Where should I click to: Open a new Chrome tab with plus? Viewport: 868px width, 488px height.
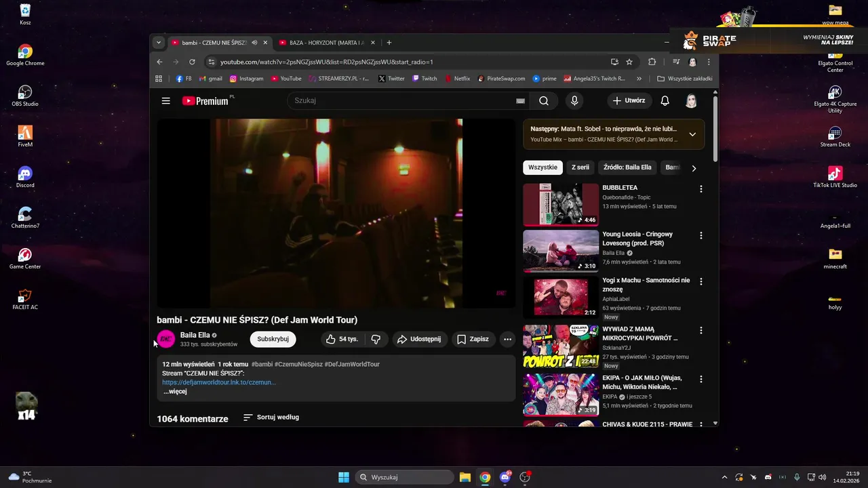tap(389, 43)
